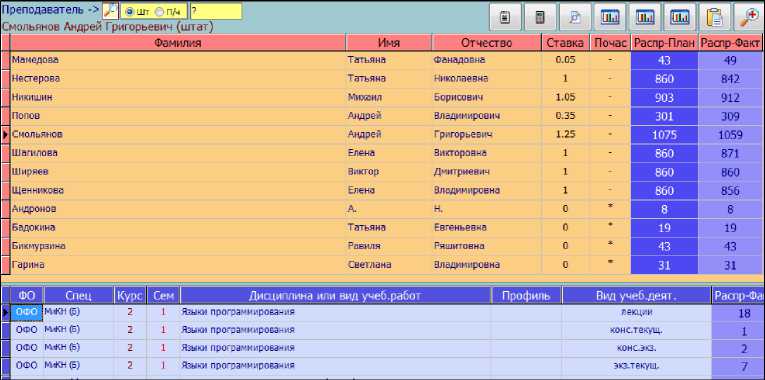The width and height of the screenshot is (765, 380).
Task: Click the yellow search field containing question mark
Action: [x=216, y=11]
